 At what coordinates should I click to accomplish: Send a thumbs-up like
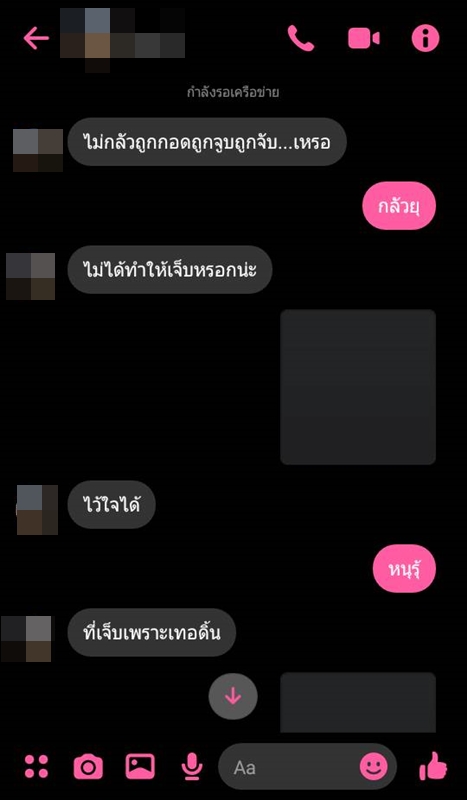coord(433,766)
